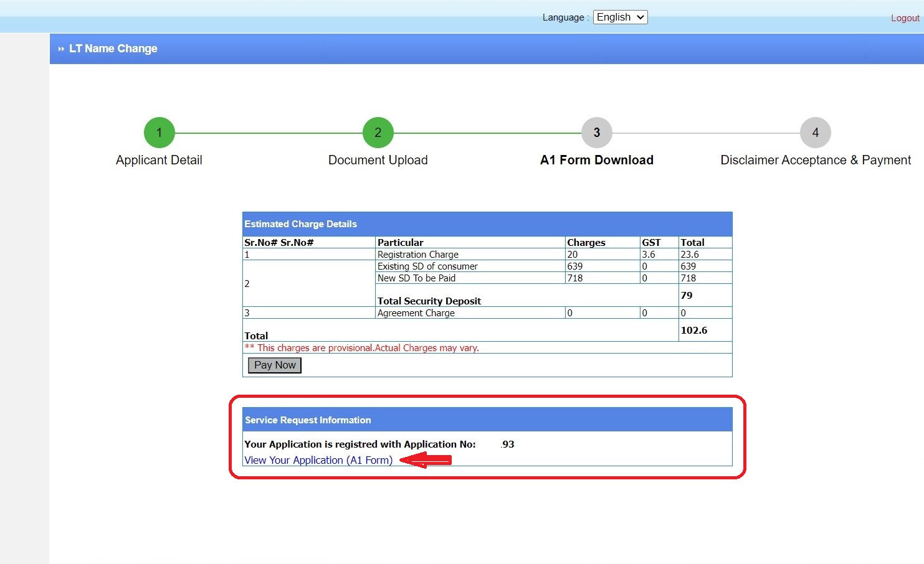Click the GST value 3.6
Image resolution: width=924 pixels, height=564 pixels.
pos(649,255)
